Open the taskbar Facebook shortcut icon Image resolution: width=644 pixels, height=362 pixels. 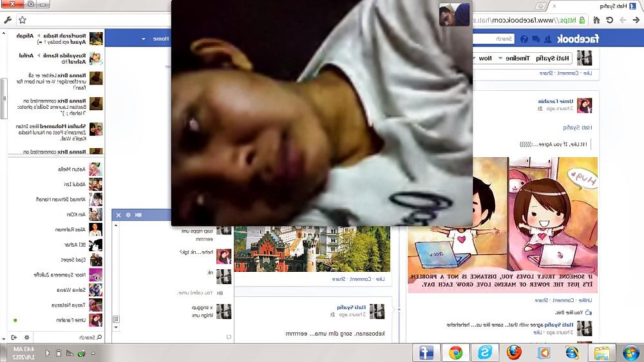(426, 353)
